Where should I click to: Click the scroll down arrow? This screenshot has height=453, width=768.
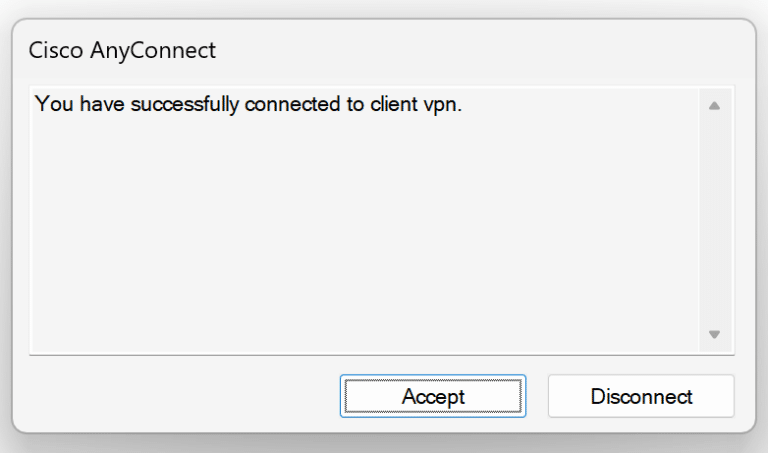coord(714,335)
